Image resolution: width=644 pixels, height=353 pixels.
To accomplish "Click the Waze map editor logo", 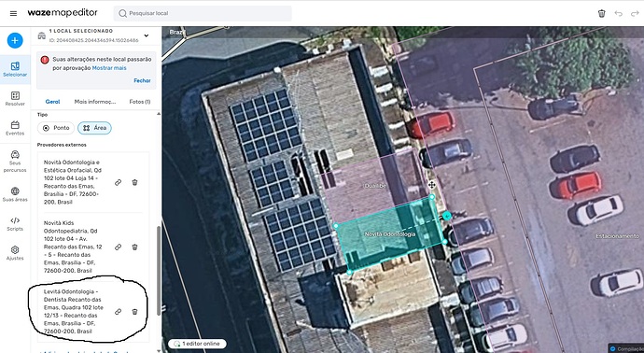I will pyautogui.click(x=63, y=13).
